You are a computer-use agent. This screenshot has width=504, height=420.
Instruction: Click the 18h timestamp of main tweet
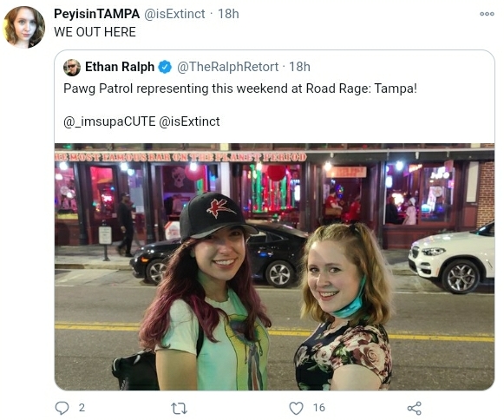click(x=228, y=14)
